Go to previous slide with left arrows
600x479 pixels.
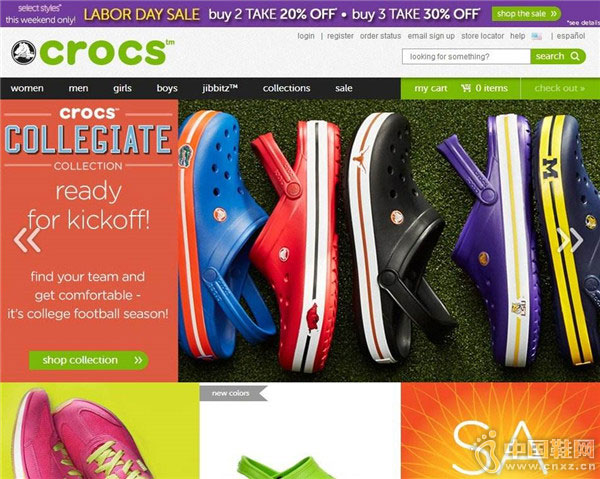(27, 240)
